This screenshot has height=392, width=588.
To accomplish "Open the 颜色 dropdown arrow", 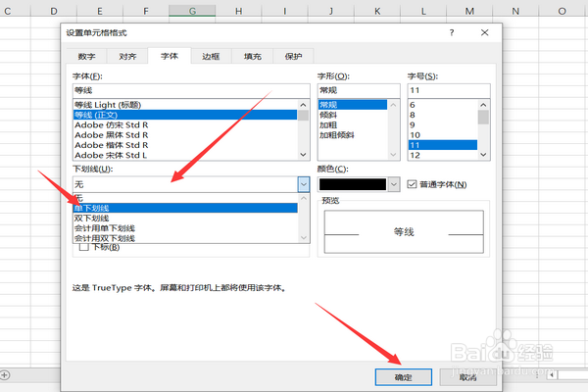I will (393, 184).
